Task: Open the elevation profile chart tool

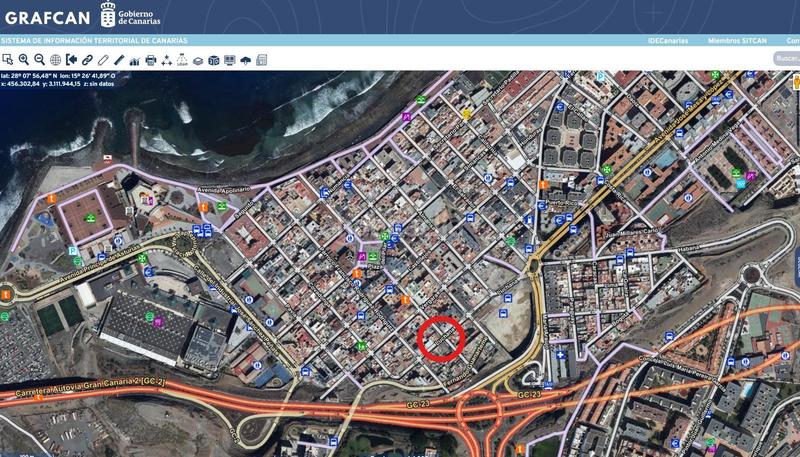Action: (135, 60)
